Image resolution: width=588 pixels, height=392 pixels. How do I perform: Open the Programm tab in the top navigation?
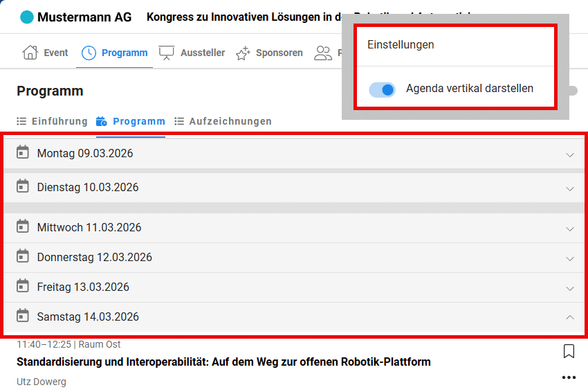(x=116, y=53)
